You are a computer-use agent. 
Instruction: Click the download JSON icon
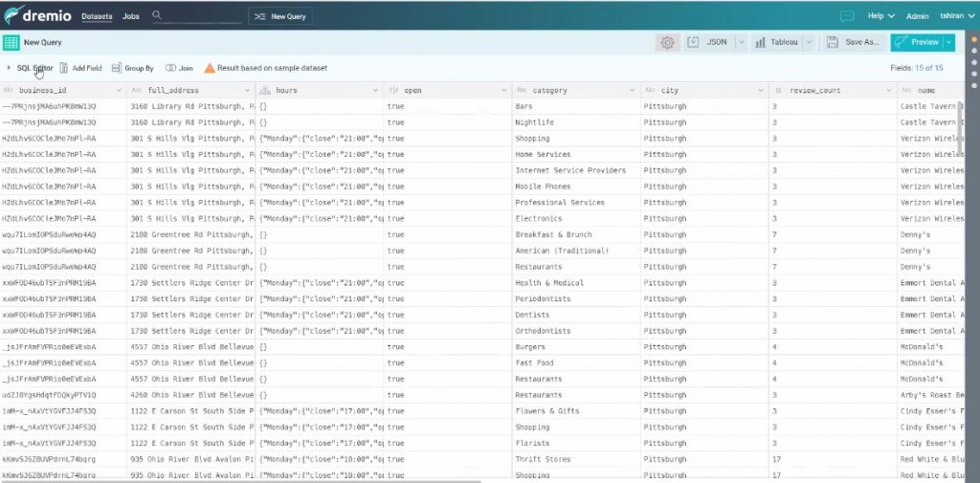click(x=693, y=42)
